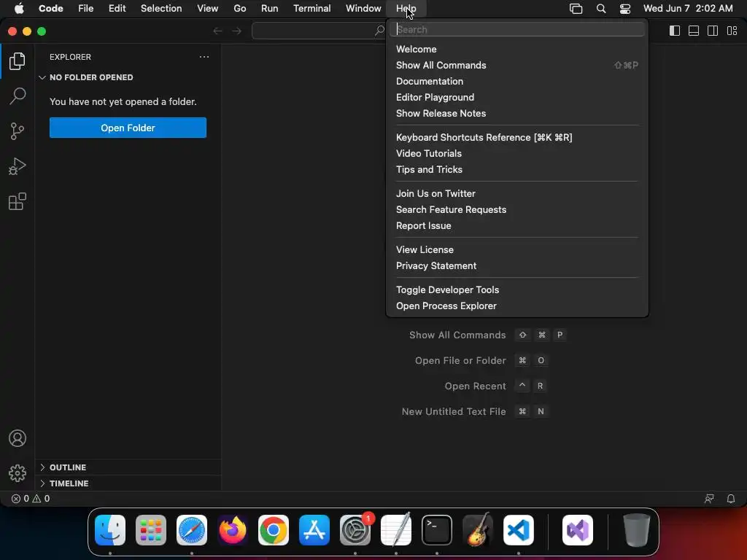This screenshot has height=560, width=747.
Task: Launch Safari from the Dock
Action: point(192,530)
